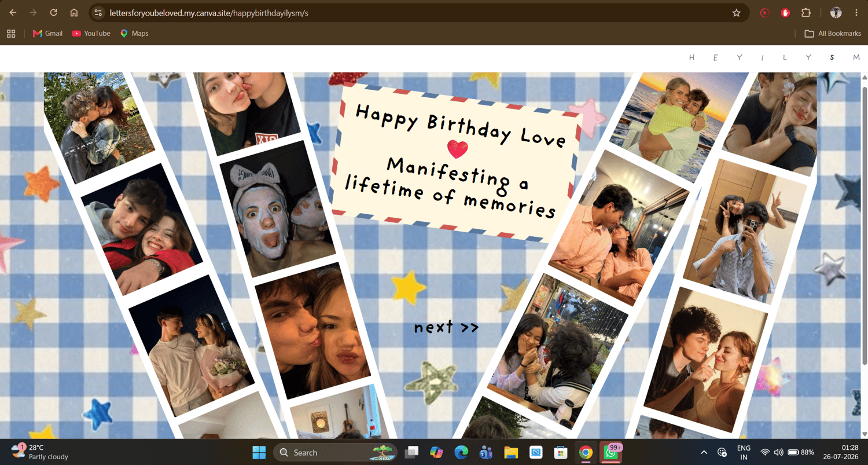The image size is (868, 465).
Task: Open the red play-button extension
Action: pyautogui.click(x=765, y=13)
